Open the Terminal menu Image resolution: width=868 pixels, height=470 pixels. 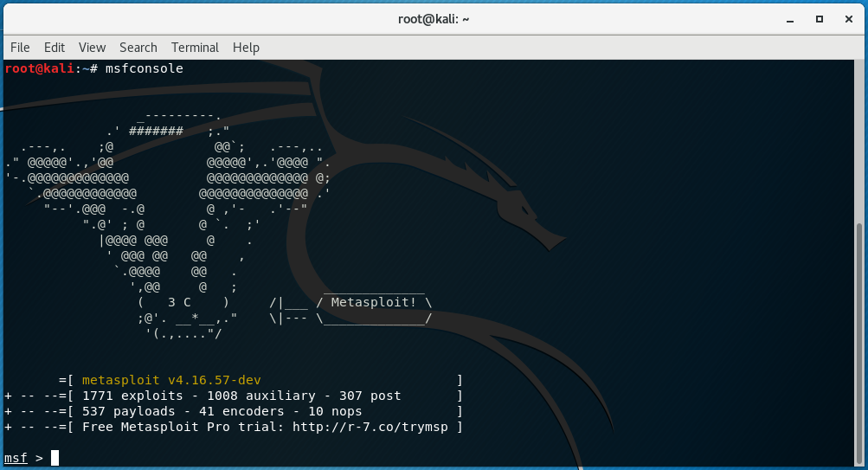click(195, 48)
